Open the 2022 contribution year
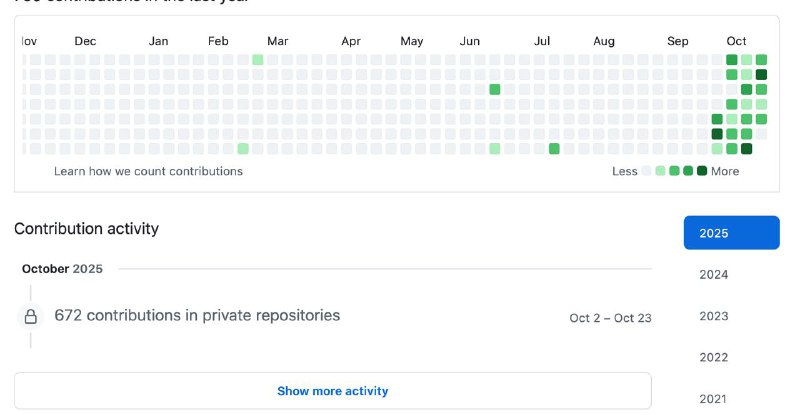The height and width of the screenshot is (415, 800). click(714, 358)
